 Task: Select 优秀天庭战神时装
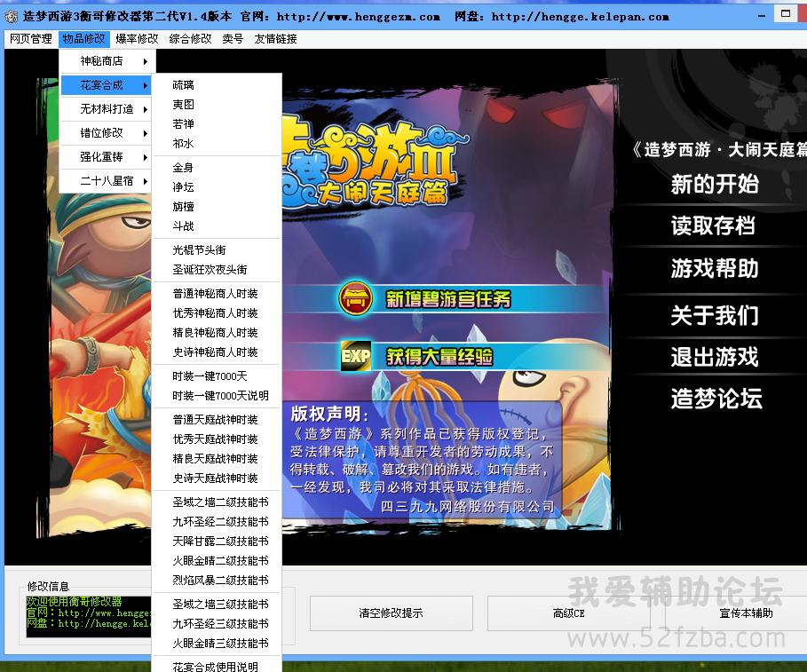tap(217, 439)
